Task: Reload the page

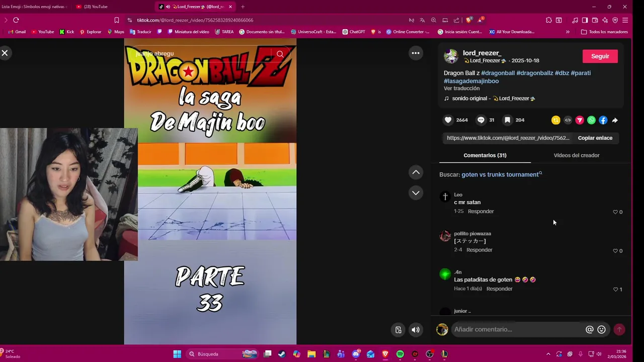Action: click(16, 20)
